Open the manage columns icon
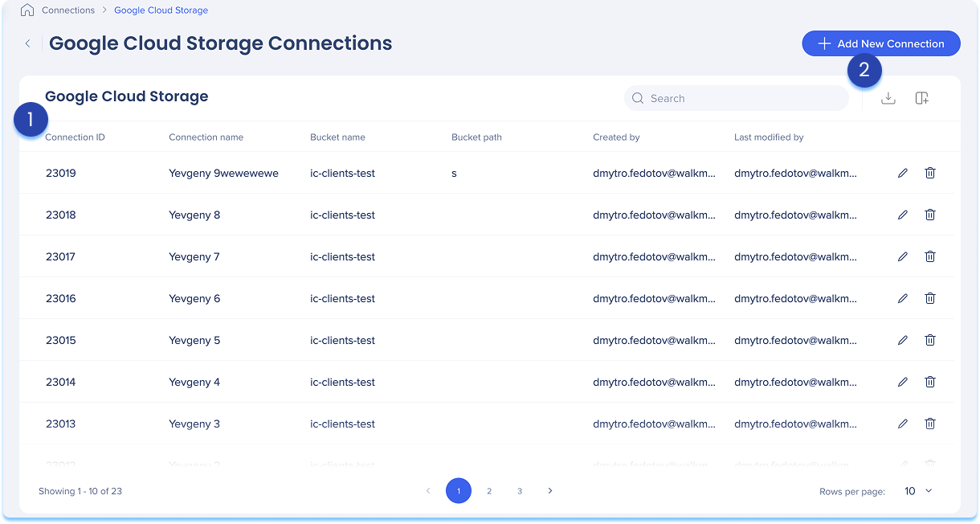The width and height of the screenshot is (980, 524). click(922, 98)
